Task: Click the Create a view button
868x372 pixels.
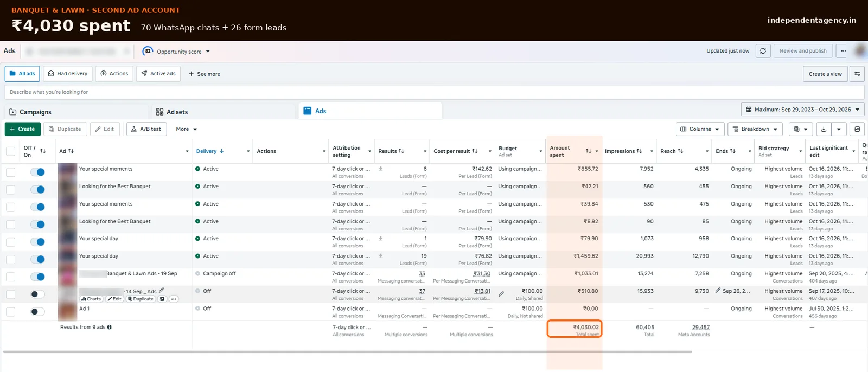Action: pos(825,74)
